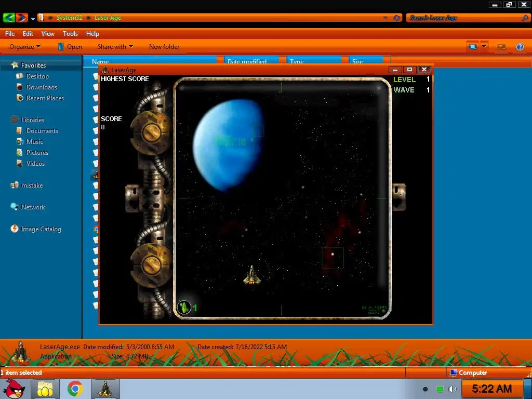
Task: Open Downloads in the navigation pane
Action: 42,87
